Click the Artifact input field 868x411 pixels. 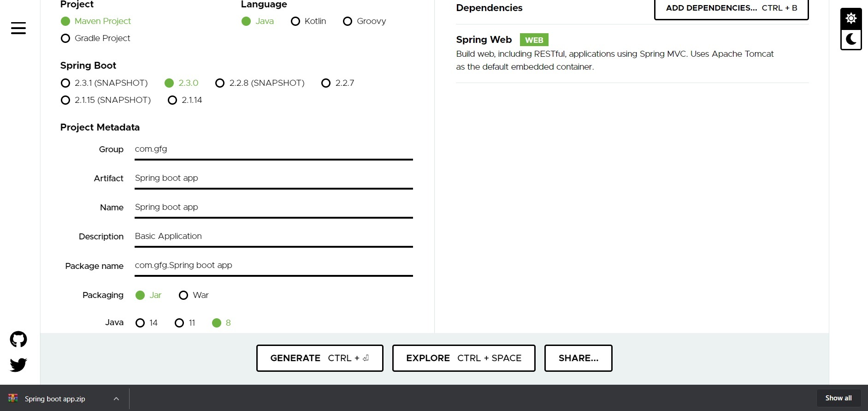[274, 179]
